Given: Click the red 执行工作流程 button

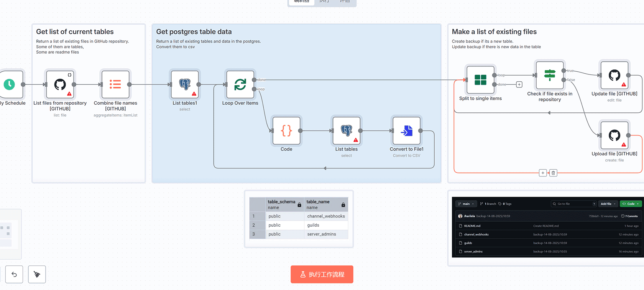Looking at the screenshot, I should click(322, 274).
